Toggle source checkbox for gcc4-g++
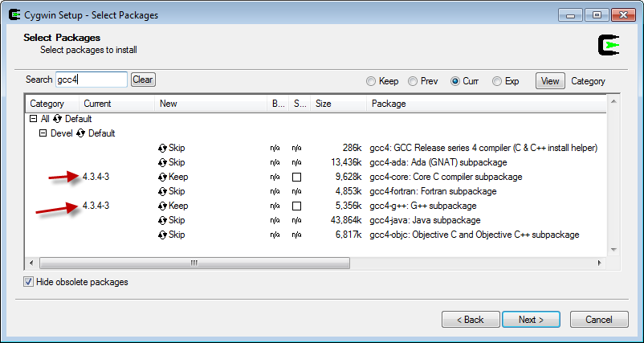The height and width of the screenshot is (343, 644). coord(296,206)
